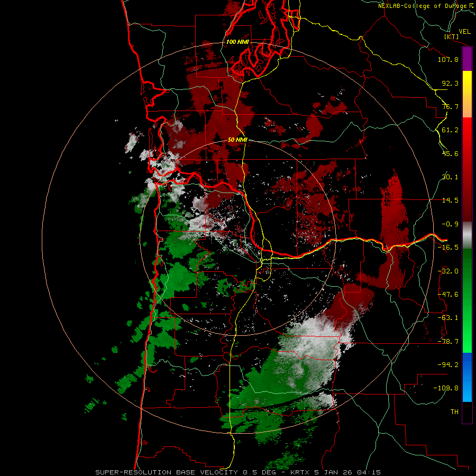Select the -63.1 value on velocity scale
This screenshot has width=476, height=476.
coord(448,318)
